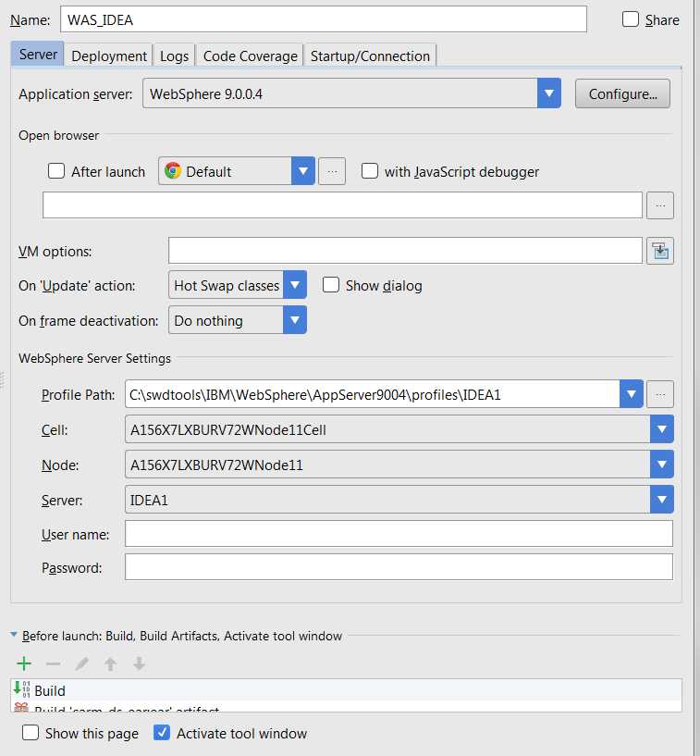This screenshot has width=700, height=756.
Task: Uncheck Activate tool window checkbox
Action: 162,732
